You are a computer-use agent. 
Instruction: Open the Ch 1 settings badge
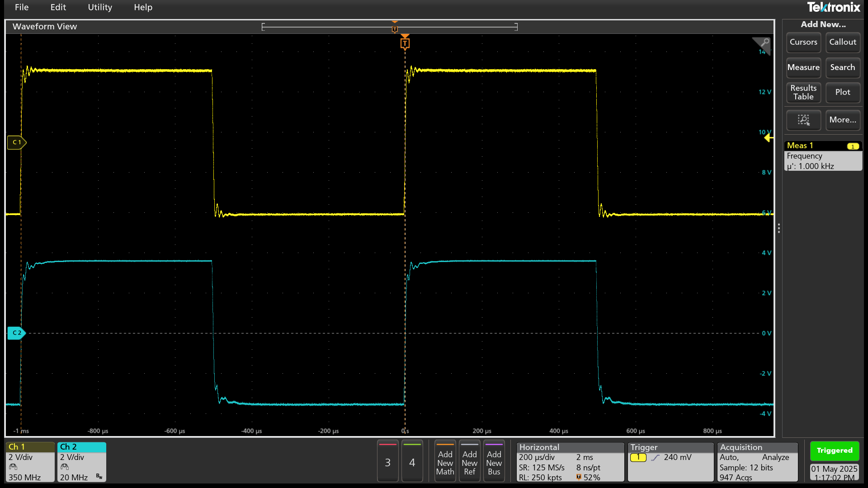[30, 462]
